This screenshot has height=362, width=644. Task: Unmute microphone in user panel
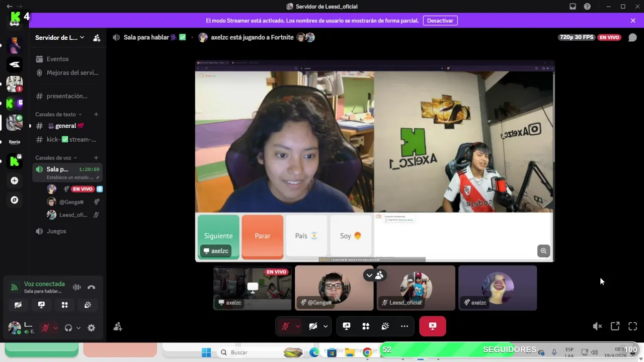click(x=45, y=328)
